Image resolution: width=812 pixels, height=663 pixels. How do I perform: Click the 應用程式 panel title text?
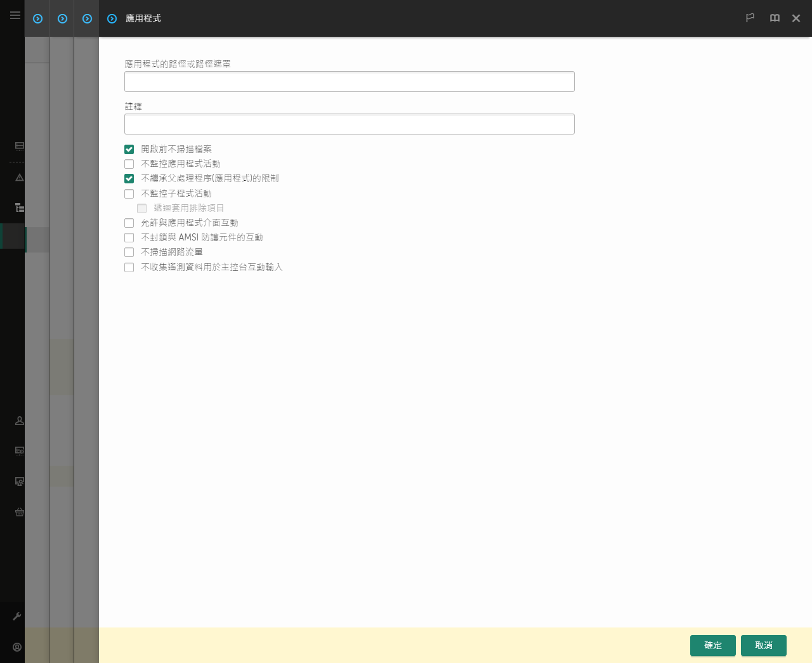pyautogui.click(x=143, y=19)
